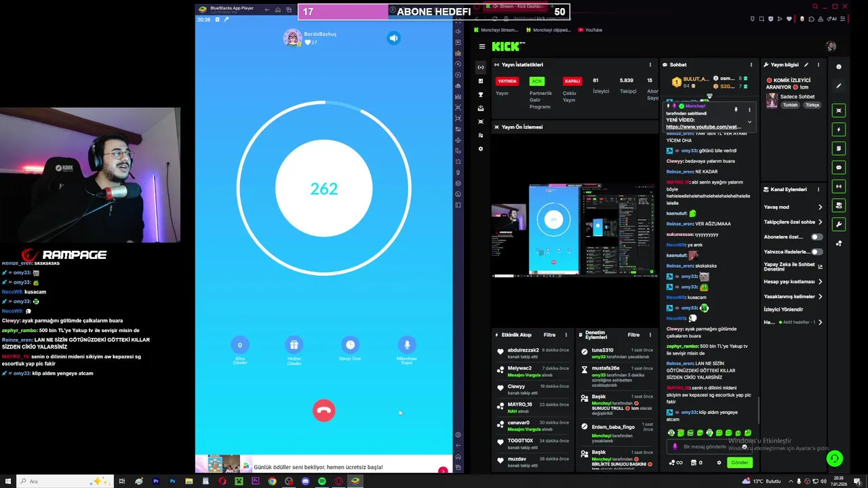Click 'İzleyici Yönlendir' action
868x488 pixels.
(x=783, y=309)
